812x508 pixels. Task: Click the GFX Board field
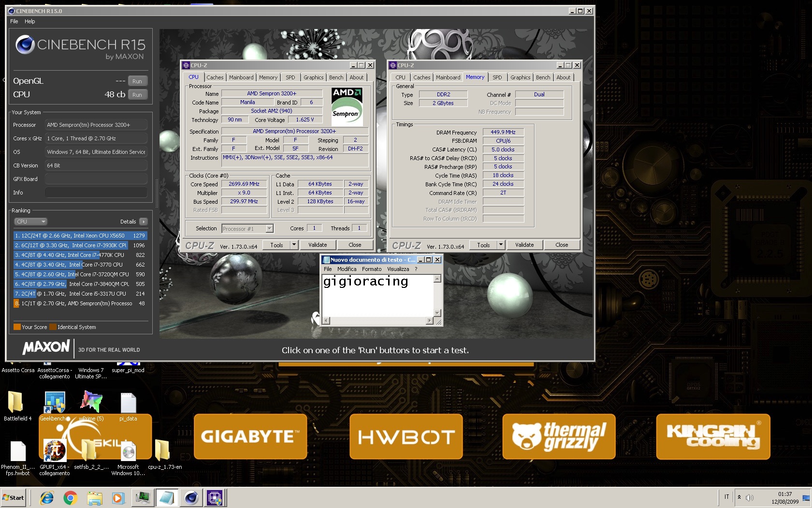click(x=96, y=179)
